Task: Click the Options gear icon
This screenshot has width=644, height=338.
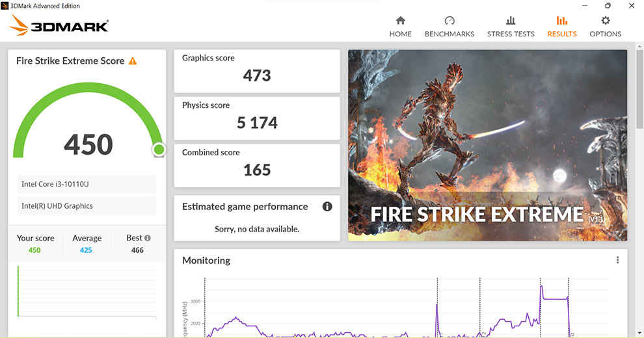Action: point(606,21)
